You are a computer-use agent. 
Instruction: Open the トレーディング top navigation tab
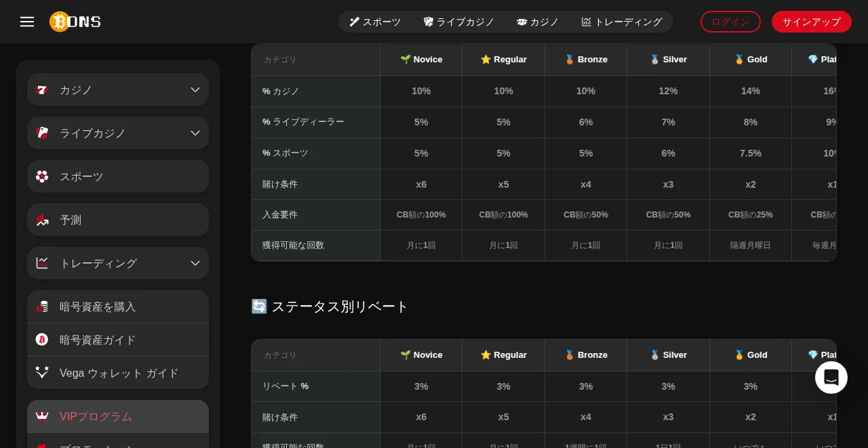click(622, 22)
